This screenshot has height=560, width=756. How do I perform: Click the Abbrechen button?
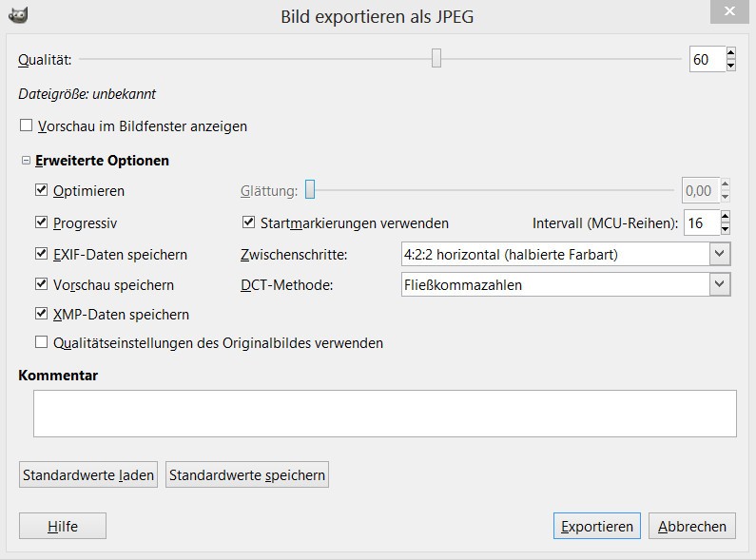click(691, 526)
